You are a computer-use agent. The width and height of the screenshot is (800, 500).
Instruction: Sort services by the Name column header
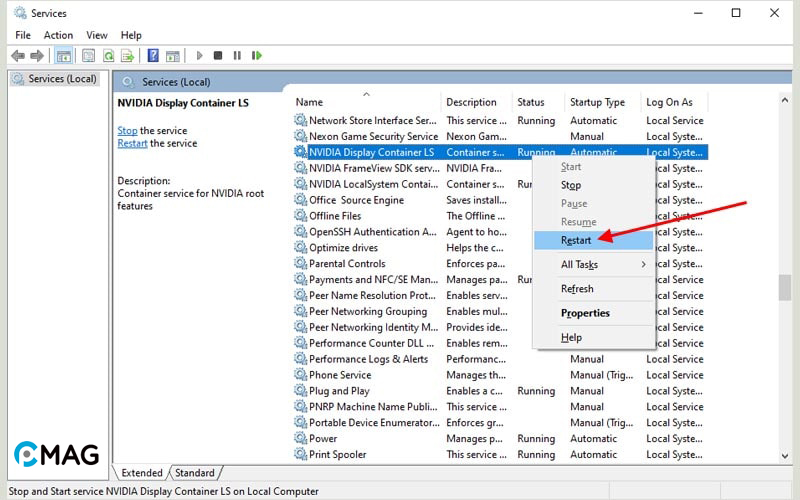point(310,102)
